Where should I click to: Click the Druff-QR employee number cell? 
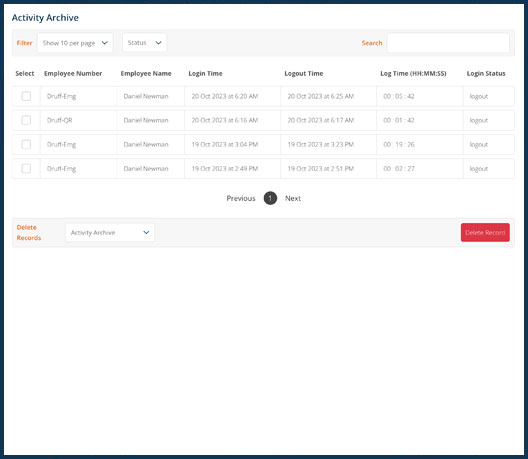pyautogui.click(x=60, y=120)
